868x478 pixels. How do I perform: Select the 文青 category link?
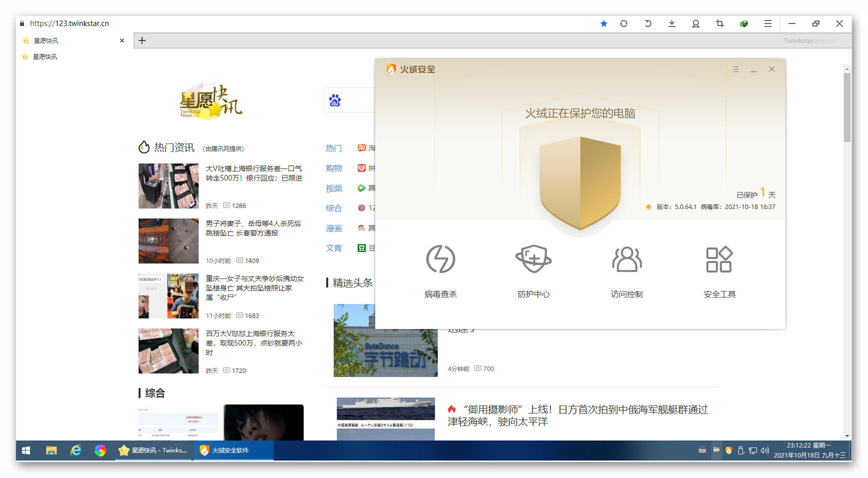pyautogui.click(x=334, y=248)
